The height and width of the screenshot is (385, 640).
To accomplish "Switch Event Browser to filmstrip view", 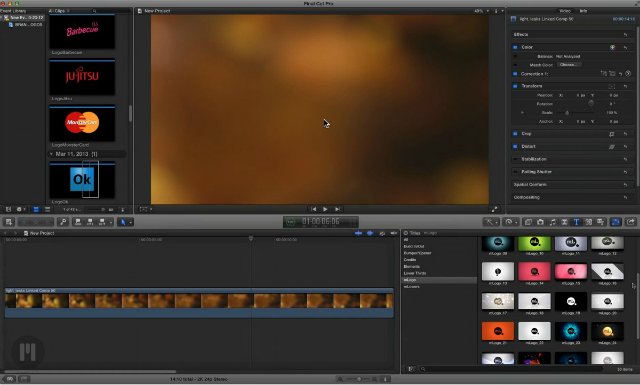I will [x=36, y=209].
